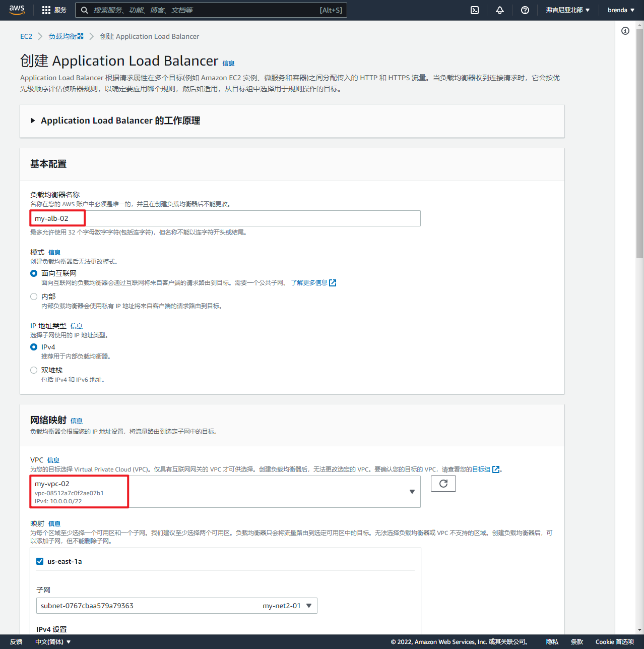The image size is (644, 649).
Task: Open the subnet dropdown for my-net2-01
Action: point(177,606)
